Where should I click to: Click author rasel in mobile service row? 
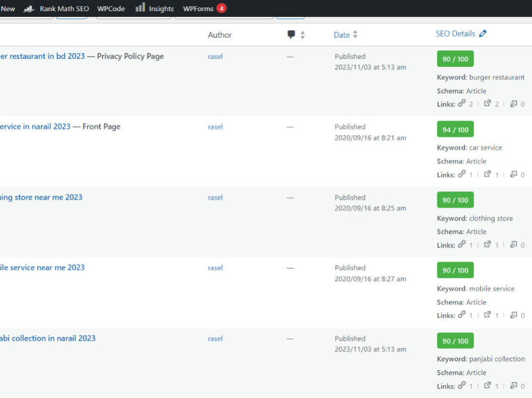[x=215, y=268]
